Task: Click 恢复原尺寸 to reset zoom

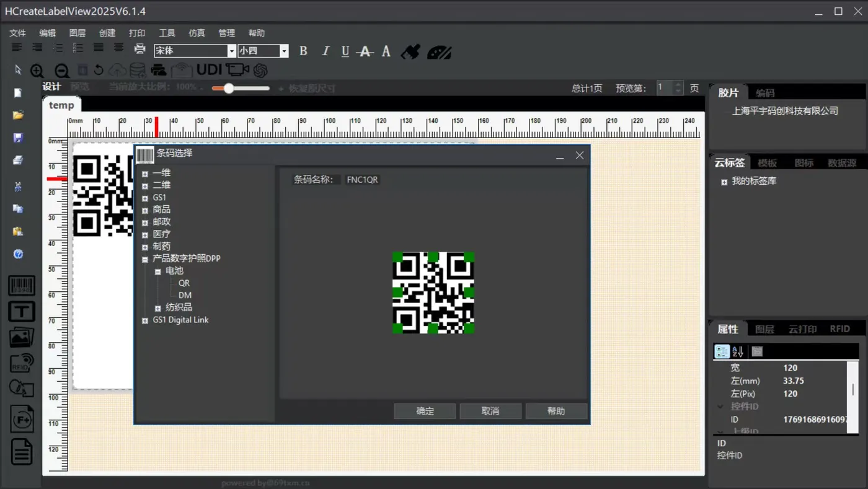Action: tap(312, 89)
